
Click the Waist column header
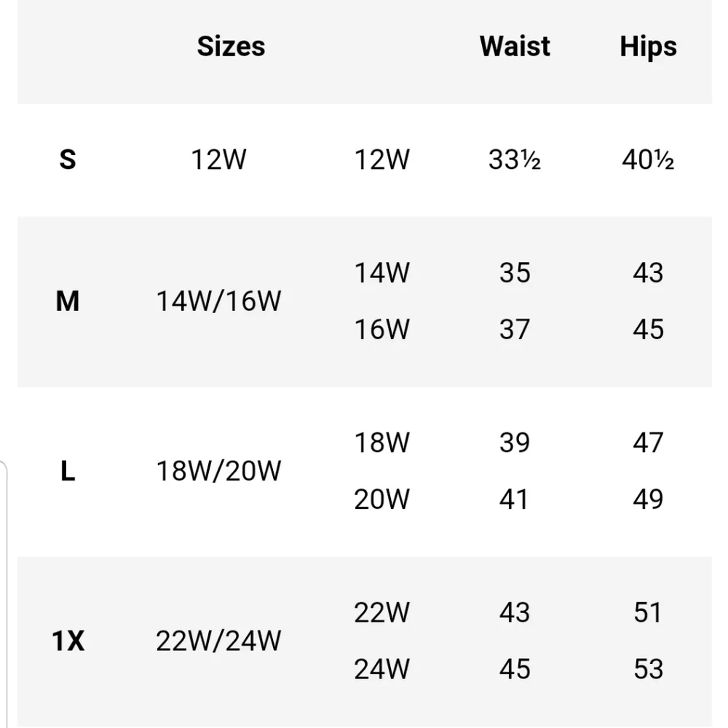coord(515,47)
